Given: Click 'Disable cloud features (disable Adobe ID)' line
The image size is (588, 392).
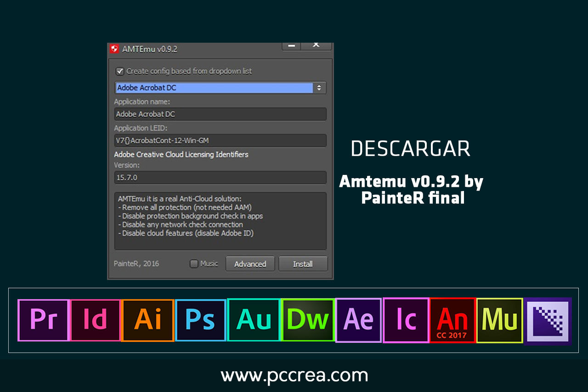Looking at the screenshot, I should point(186,233).
